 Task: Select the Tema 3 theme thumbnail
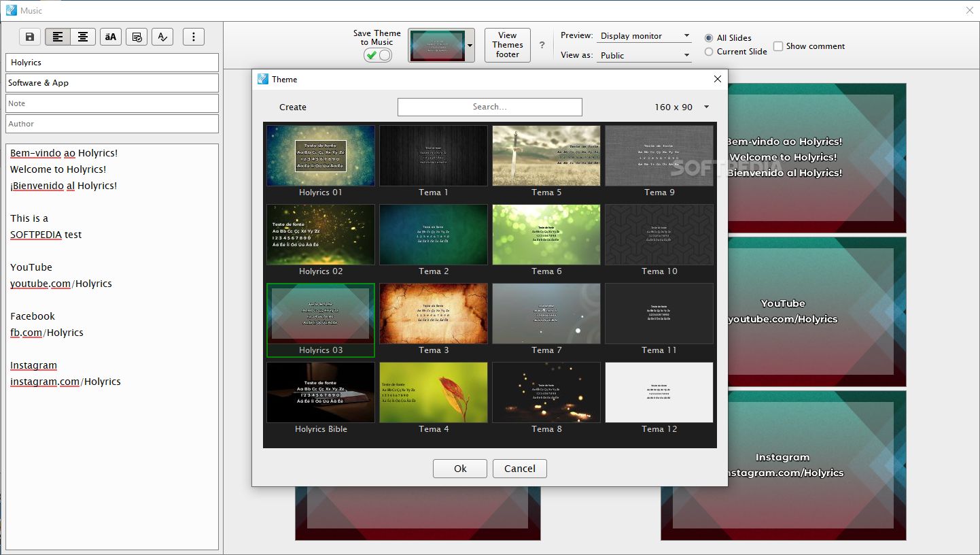[434, 314]
